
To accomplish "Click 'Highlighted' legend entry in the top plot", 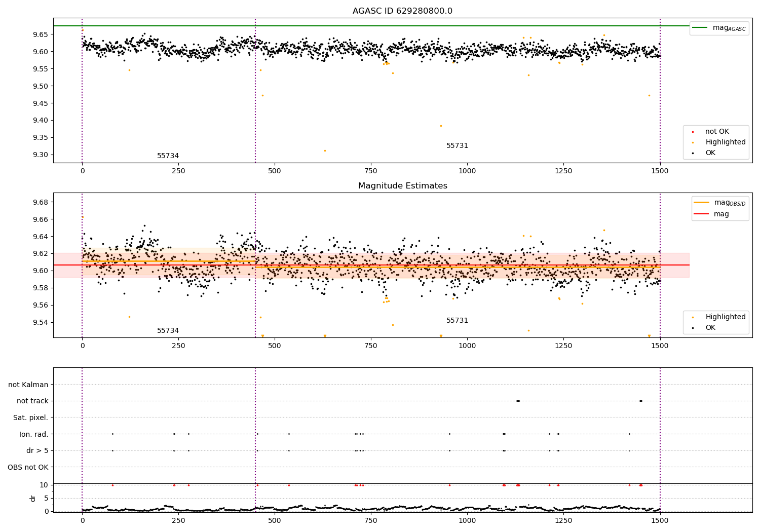I will [x=719, y=142].
